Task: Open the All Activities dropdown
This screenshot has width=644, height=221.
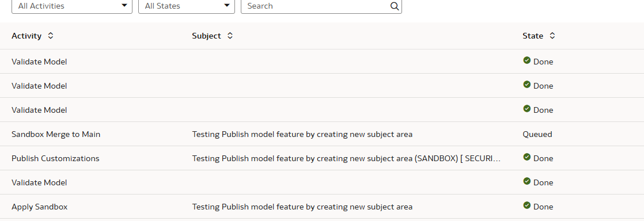Action: tap(72, 6)
